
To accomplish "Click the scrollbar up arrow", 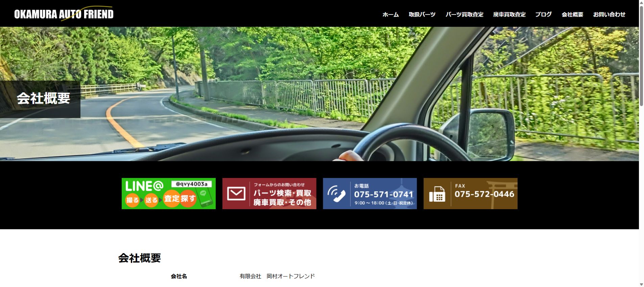I will pos(641,3).
